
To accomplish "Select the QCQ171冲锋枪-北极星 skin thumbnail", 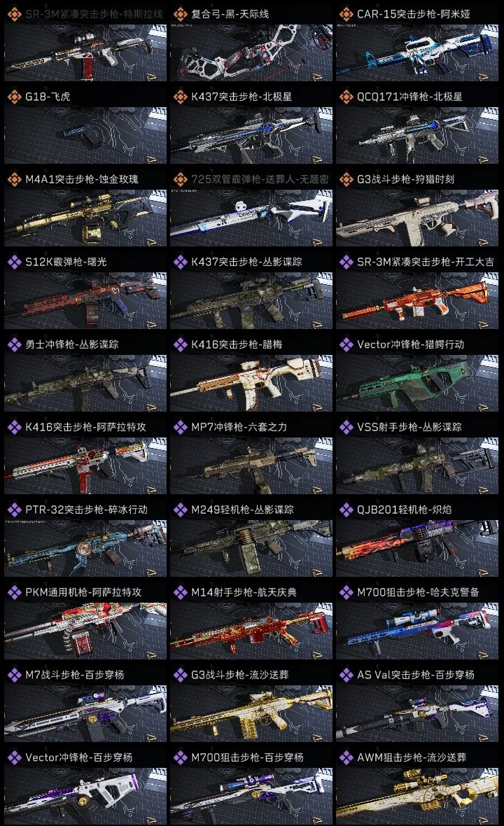I will coord(417,135).
